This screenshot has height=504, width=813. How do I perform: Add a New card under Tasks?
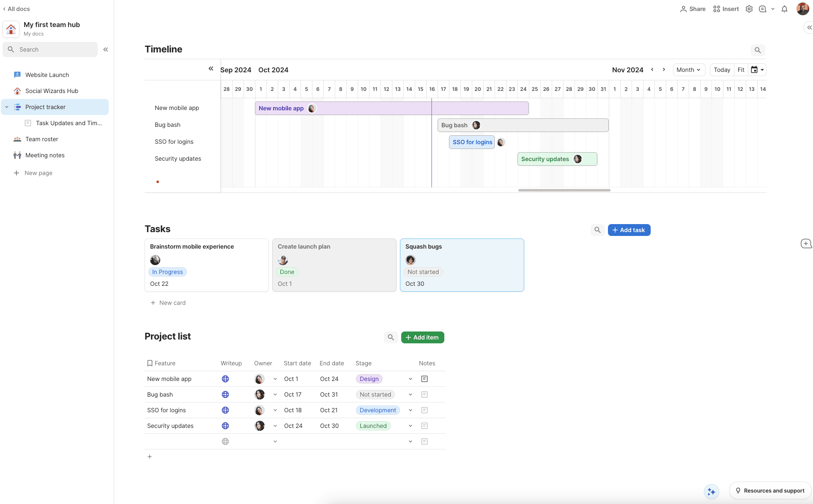point(168,303)
